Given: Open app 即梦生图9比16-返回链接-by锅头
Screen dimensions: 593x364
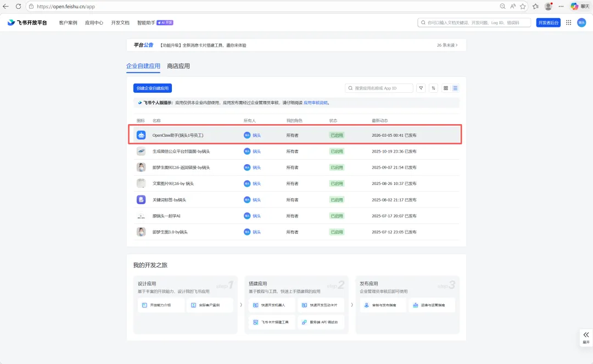Looking at the screenshot, I should pos(181,167).
